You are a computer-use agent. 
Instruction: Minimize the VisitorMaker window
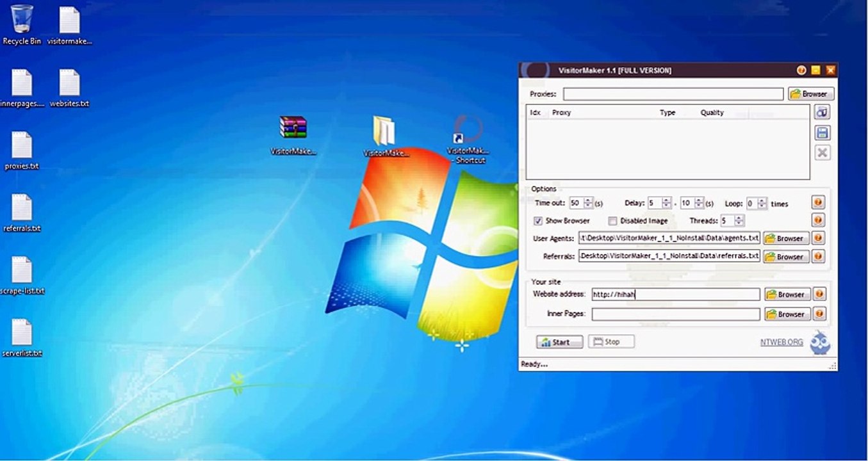(x=816, y=70)
